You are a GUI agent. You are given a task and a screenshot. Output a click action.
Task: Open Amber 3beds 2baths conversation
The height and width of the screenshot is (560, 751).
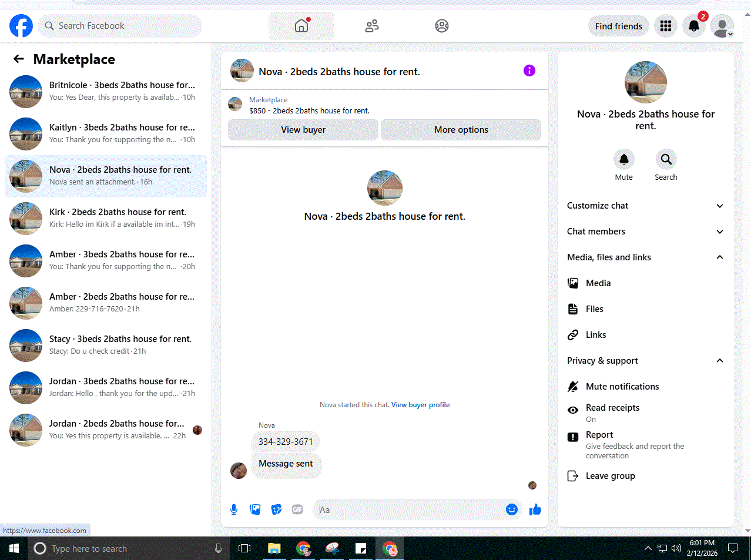(x=106, y=260)
